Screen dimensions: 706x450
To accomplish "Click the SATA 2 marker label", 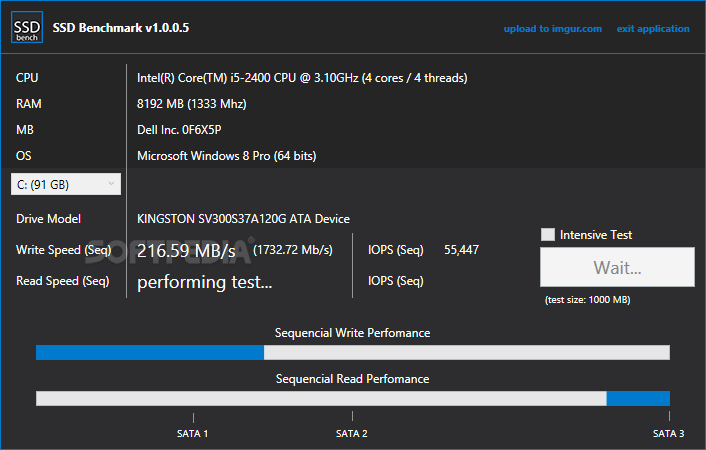I will point(352,433).
